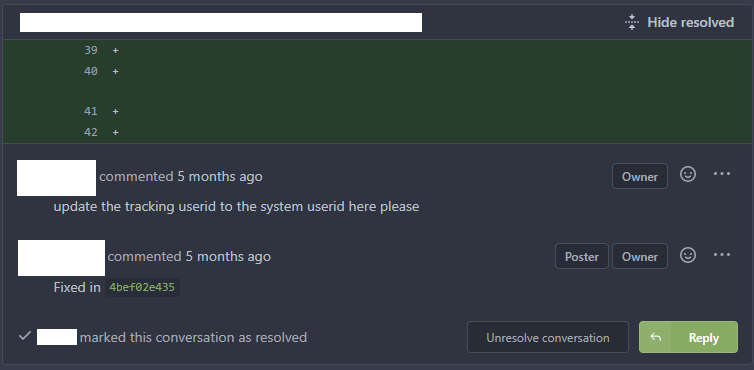
Task: Click the reply arrow icon
Action: (655, 337)
